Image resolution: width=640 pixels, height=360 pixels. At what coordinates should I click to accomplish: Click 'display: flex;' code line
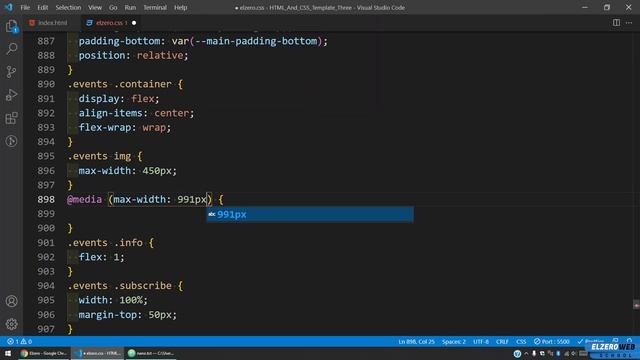119,98
